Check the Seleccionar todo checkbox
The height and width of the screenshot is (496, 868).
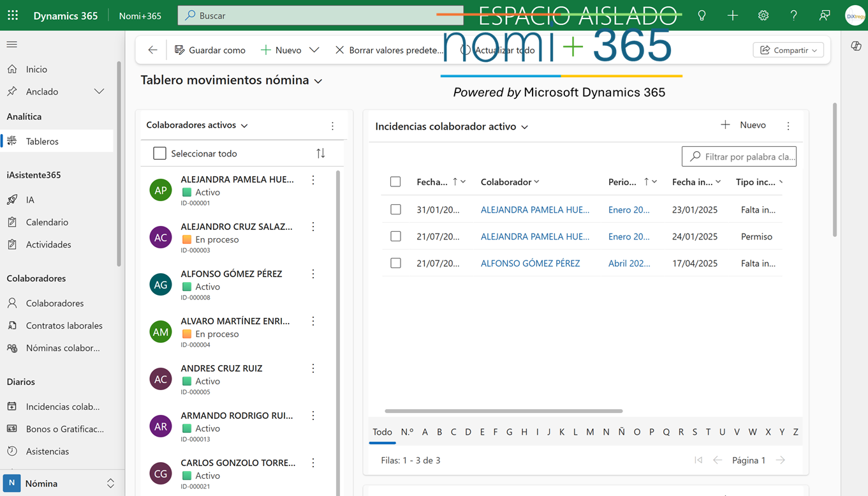pyautogui.click(x=159, y=153)
